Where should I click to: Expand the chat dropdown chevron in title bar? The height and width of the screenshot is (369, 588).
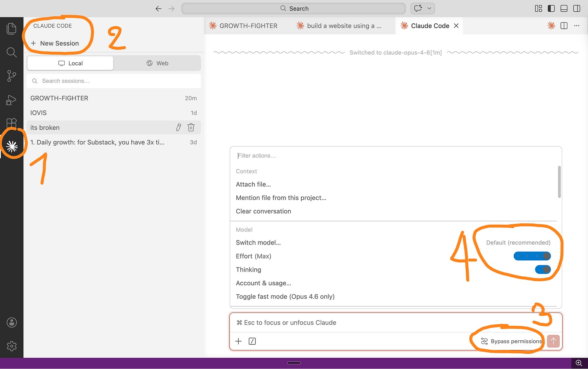tap(429, 8)
